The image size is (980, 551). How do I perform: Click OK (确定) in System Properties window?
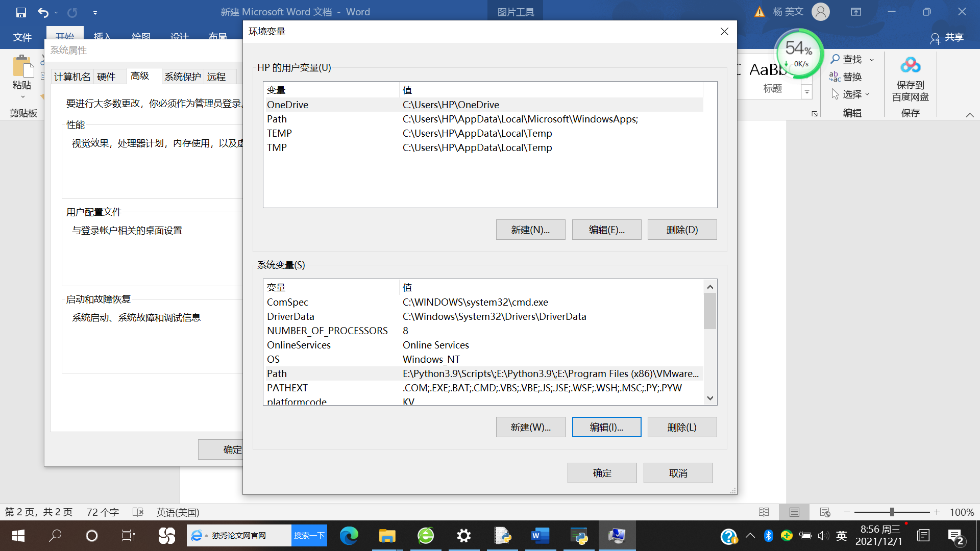pyautogui.click(x=221, y=449)
